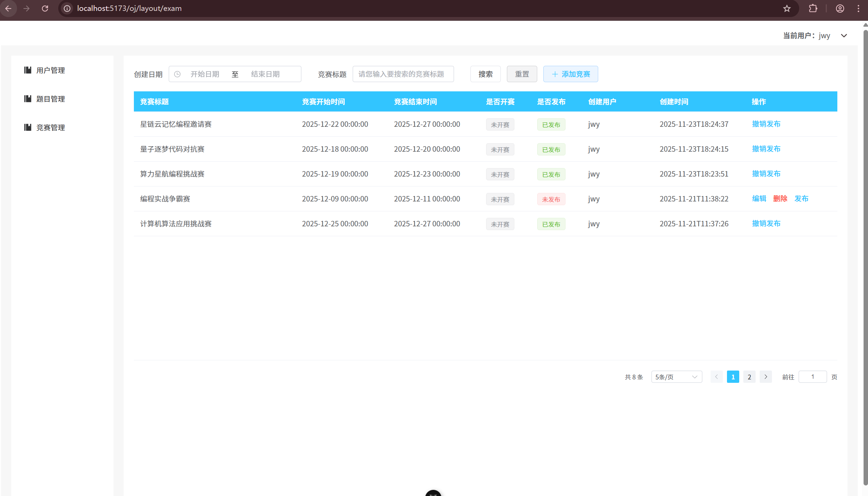
Task: Bookmark page using the star icon
Action: tap(787, 9)
